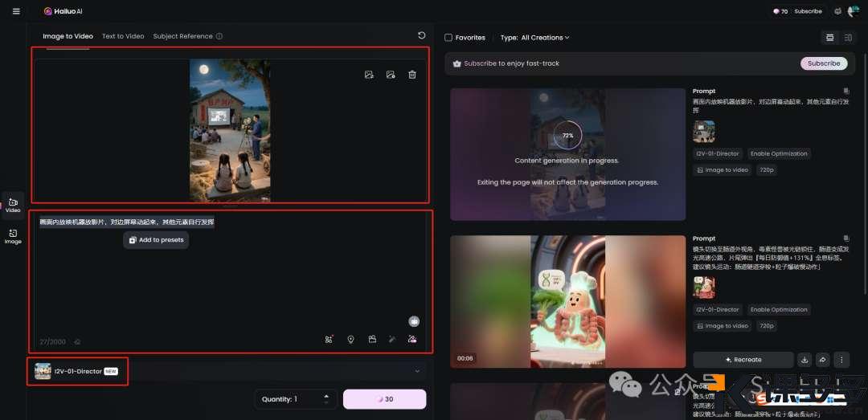Screen dimensions: 868x420
Task: Select Image mode in left sidebar
Action: [13, 236]
